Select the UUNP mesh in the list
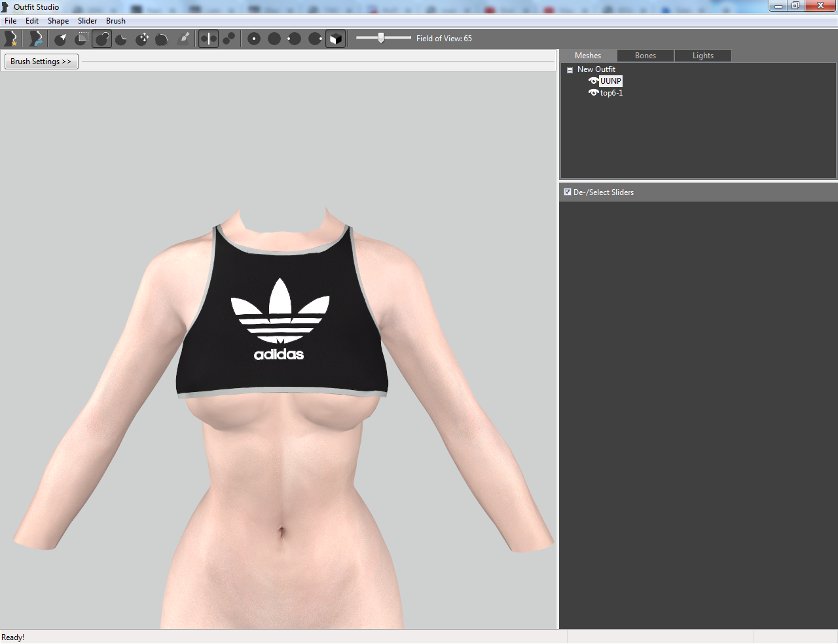Viewport: 838px width, 644px height. click(611, 81)
